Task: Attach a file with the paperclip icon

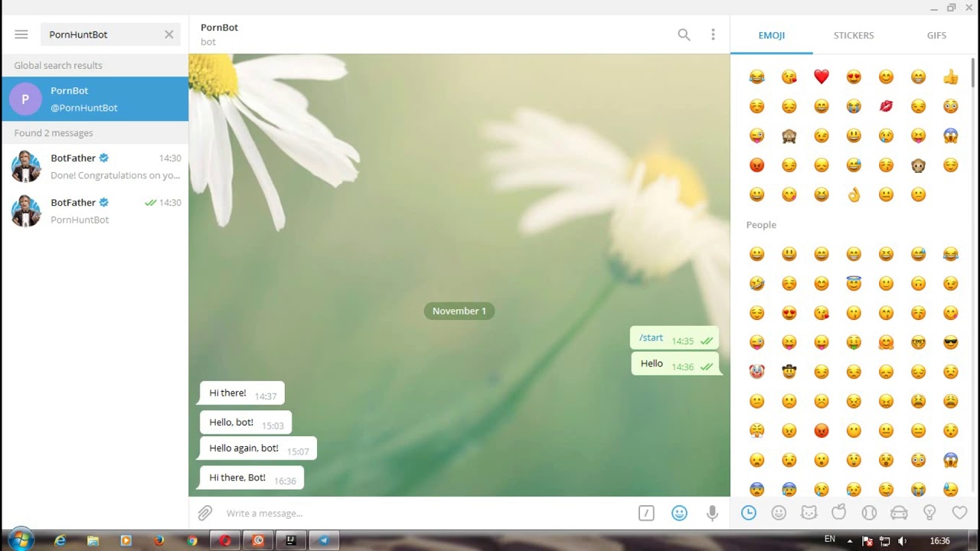Action: tap(205, 514)
